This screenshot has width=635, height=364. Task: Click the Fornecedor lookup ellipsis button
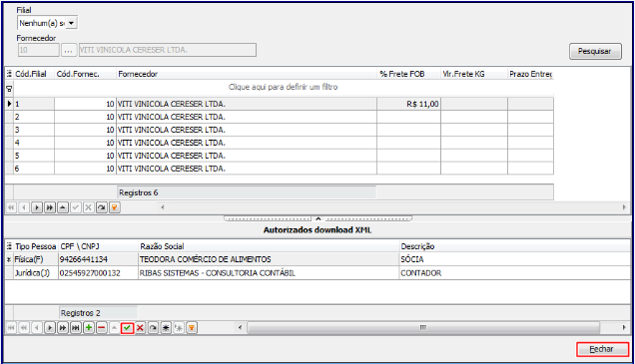click(x=69, y=50)
